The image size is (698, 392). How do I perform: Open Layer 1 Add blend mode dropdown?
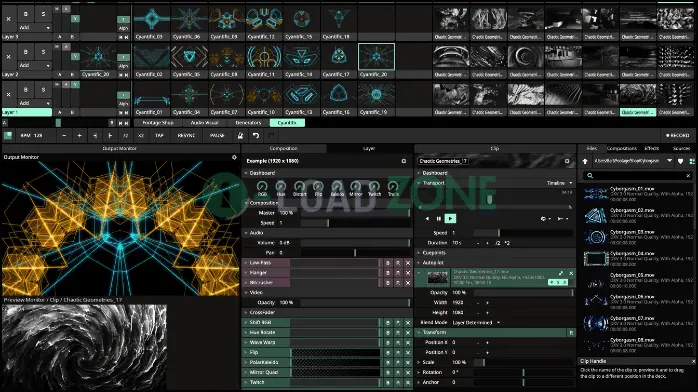(34, 103)
